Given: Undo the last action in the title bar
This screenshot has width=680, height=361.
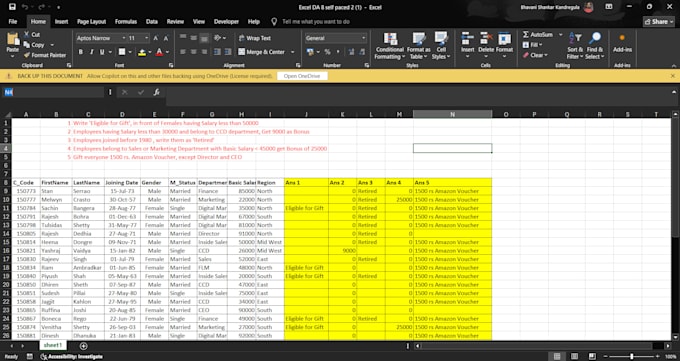Looking at the screenshot, I should 25,7.
